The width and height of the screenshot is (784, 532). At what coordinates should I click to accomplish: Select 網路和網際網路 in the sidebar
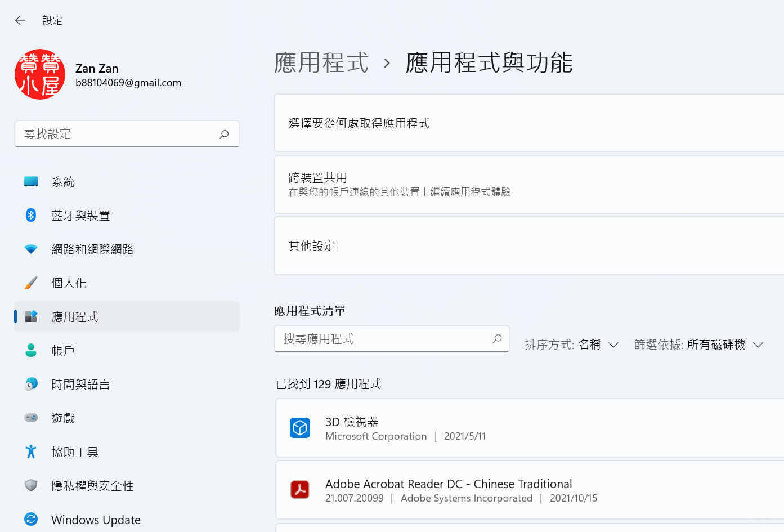pyautogui.click(x=127, y=249)
